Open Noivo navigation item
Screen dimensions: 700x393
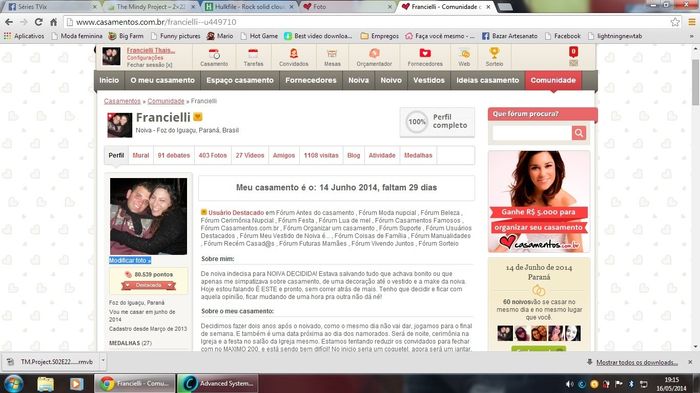click(x=391, y=80)
